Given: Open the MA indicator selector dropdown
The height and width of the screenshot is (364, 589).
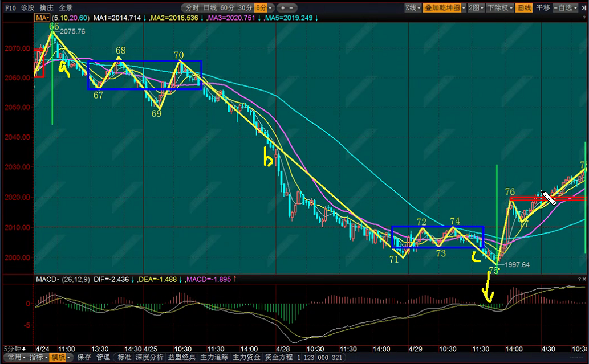Looking at the screenshot, I should 42,18.
